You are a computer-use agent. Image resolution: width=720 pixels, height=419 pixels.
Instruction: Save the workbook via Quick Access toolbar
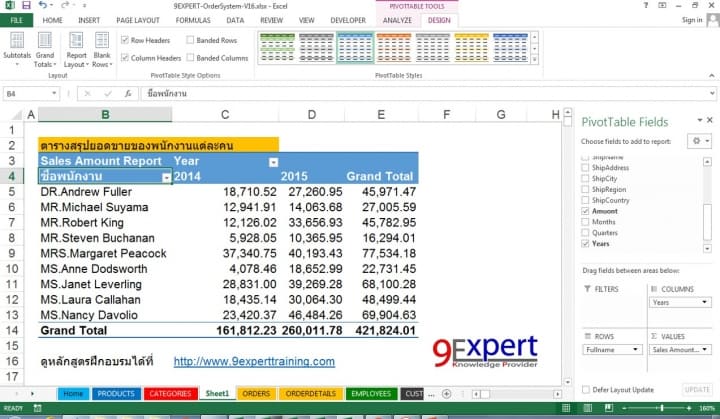pyautogui.click(x=26, y=6)
